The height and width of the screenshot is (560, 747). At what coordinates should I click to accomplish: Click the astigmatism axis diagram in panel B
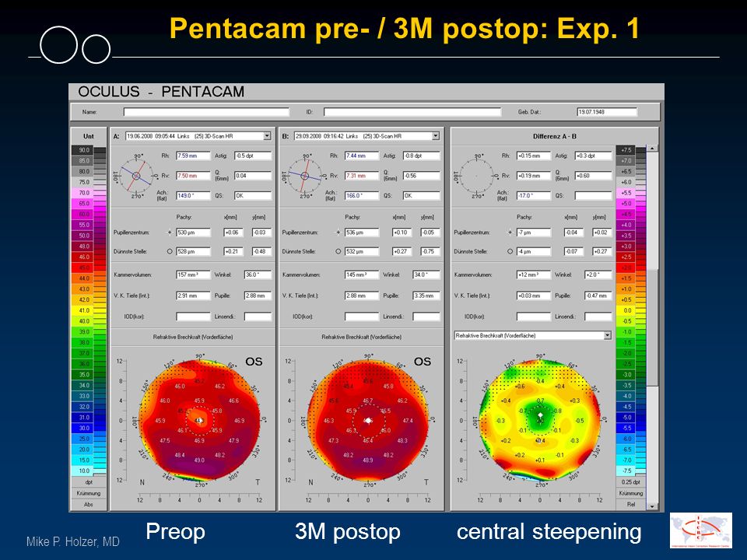pyautogui.click(x=304, y=176)
